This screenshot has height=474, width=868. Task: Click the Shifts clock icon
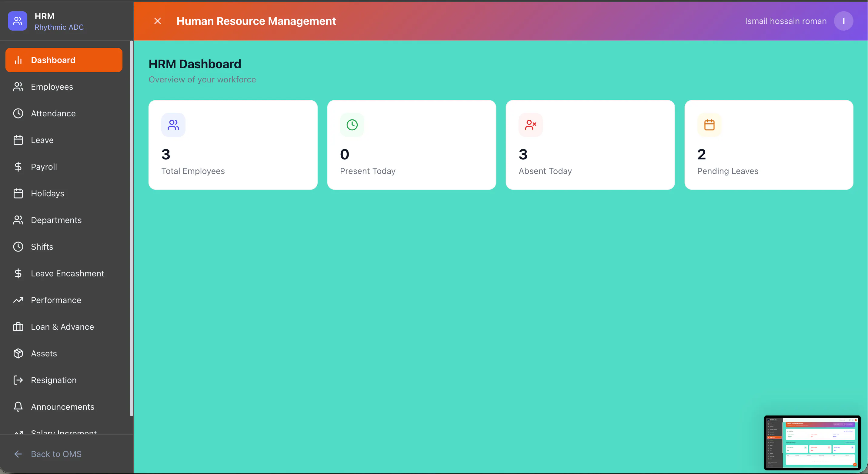18,247
